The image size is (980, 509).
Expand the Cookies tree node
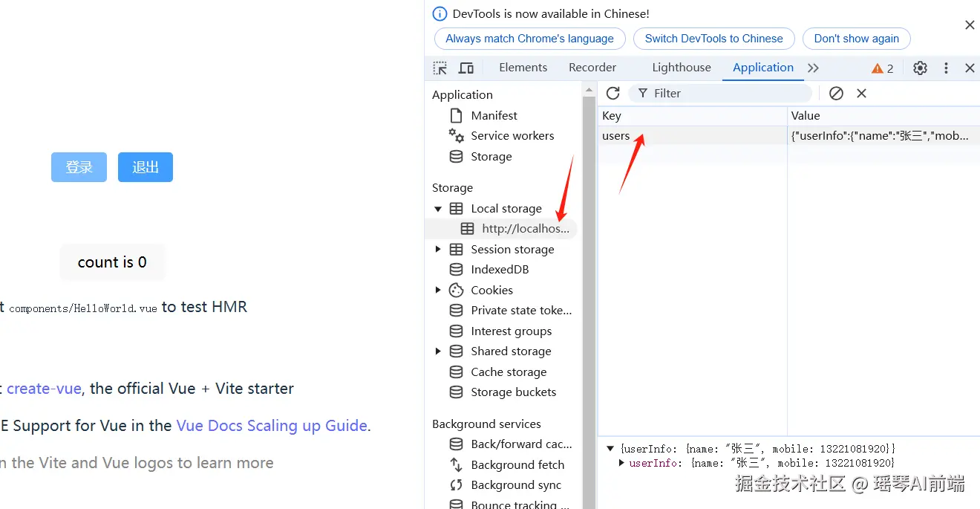(438, 291)
